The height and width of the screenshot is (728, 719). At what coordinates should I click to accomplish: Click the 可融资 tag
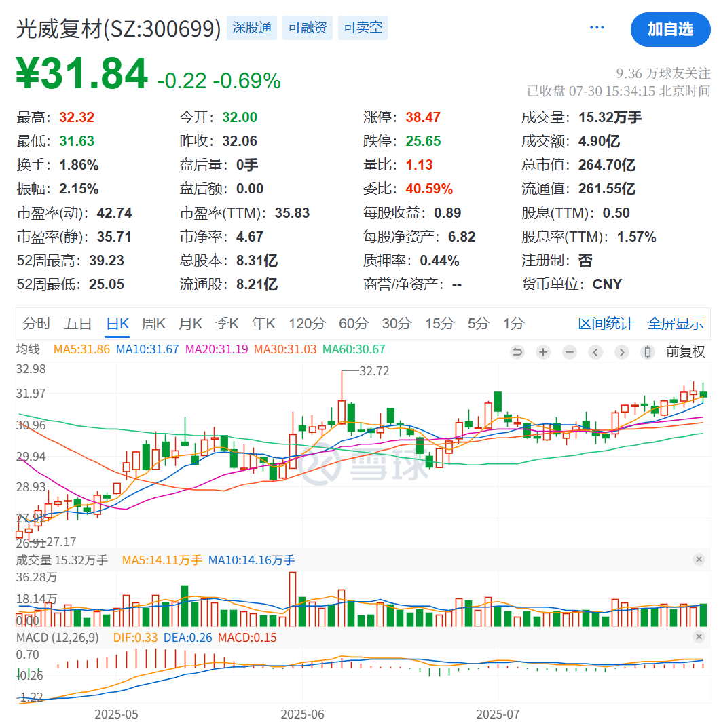click(308, 28)
